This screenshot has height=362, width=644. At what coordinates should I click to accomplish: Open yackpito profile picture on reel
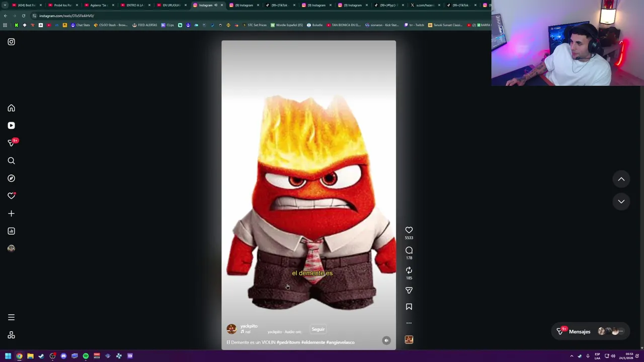(231, 329)
